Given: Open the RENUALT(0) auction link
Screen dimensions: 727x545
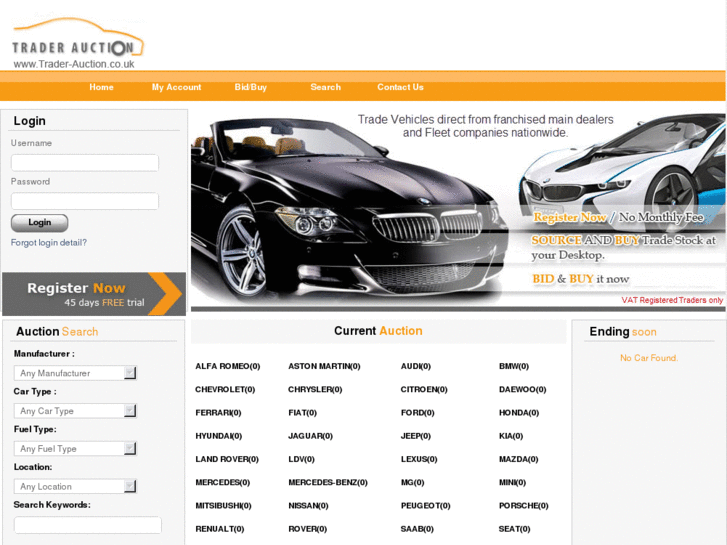Looking at the screenshot, I should pos(219,529).
